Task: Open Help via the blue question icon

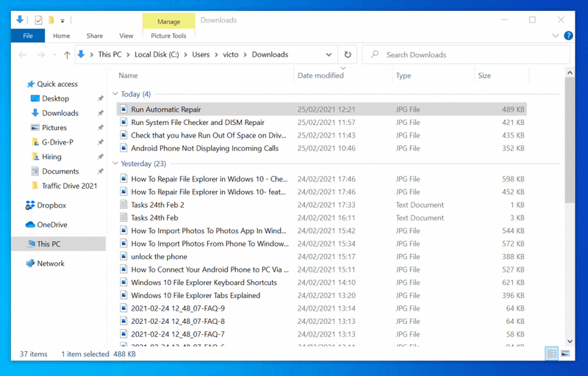Action: pyautogui.click(x=568, y=35)
